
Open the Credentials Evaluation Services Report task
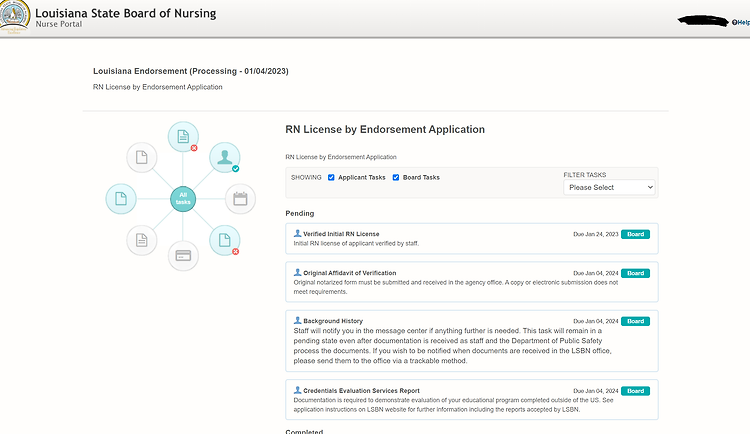472,400
